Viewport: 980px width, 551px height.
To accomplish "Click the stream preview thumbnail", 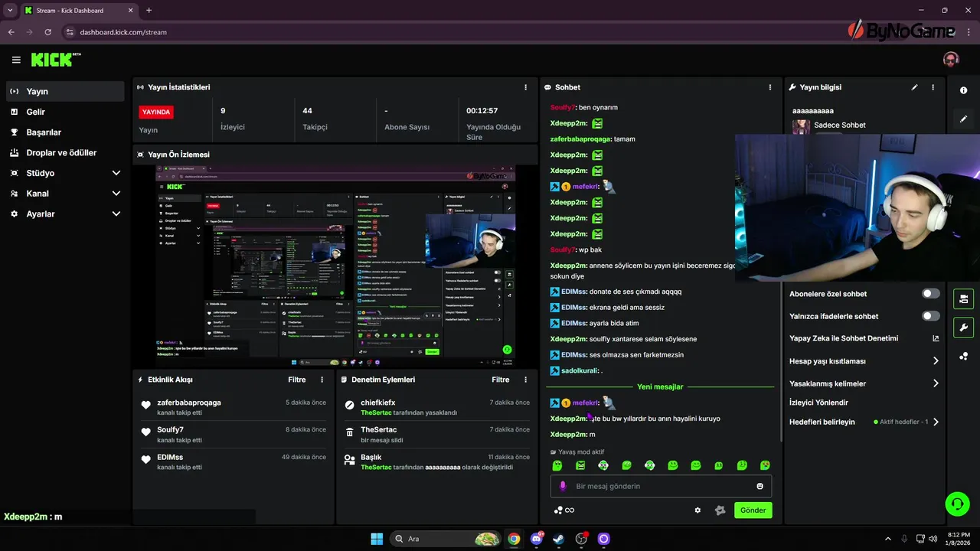I will [335, 266].
